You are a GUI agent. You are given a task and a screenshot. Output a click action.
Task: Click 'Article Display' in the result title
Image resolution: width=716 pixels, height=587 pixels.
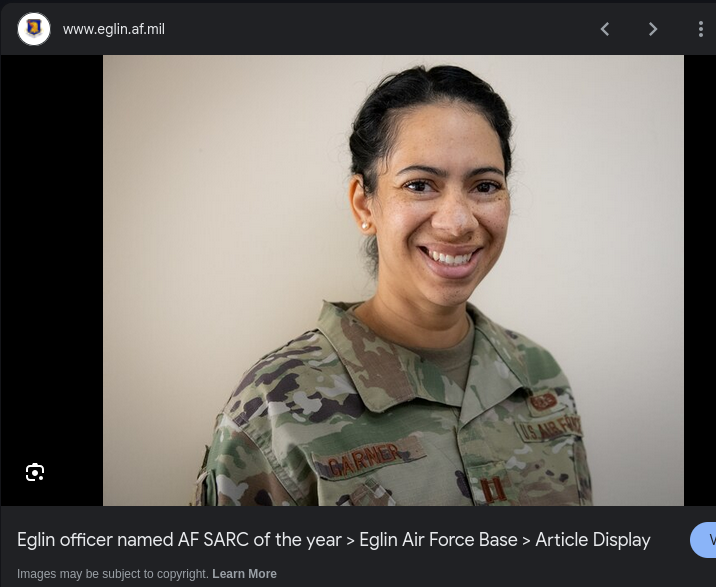(x=593, y=540)
